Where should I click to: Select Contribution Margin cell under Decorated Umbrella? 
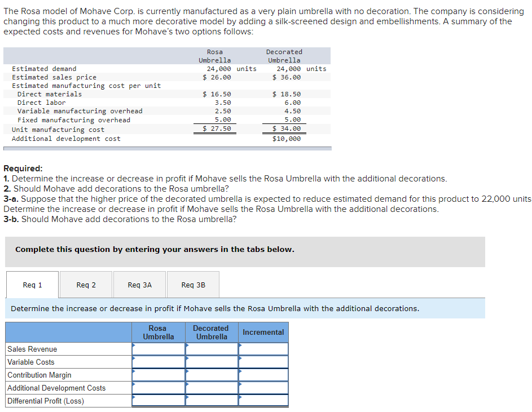pos(212,375)
